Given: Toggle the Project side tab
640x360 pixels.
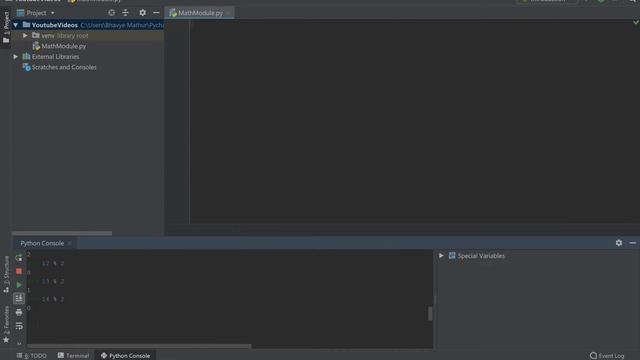Looking at the screenshot, I should 6,27.
